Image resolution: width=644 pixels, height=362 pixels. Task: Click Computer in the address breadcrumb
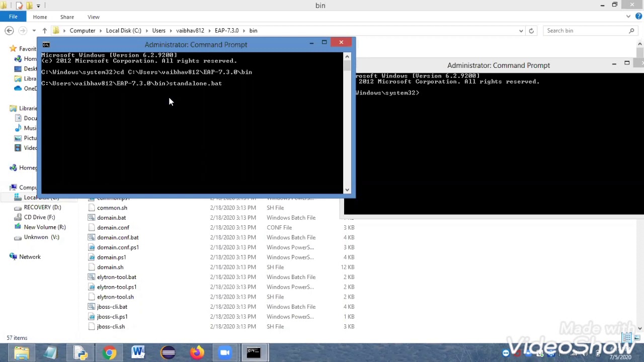(83, 31)
